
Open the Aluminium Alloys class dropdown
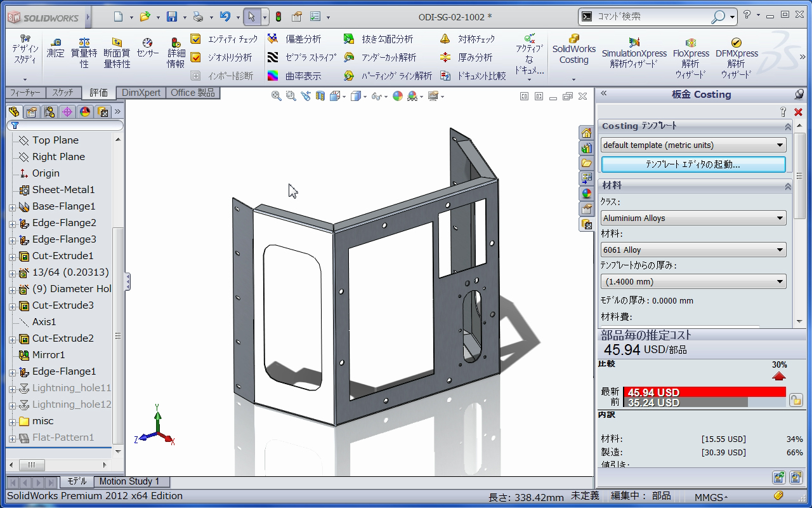(693, 218)
